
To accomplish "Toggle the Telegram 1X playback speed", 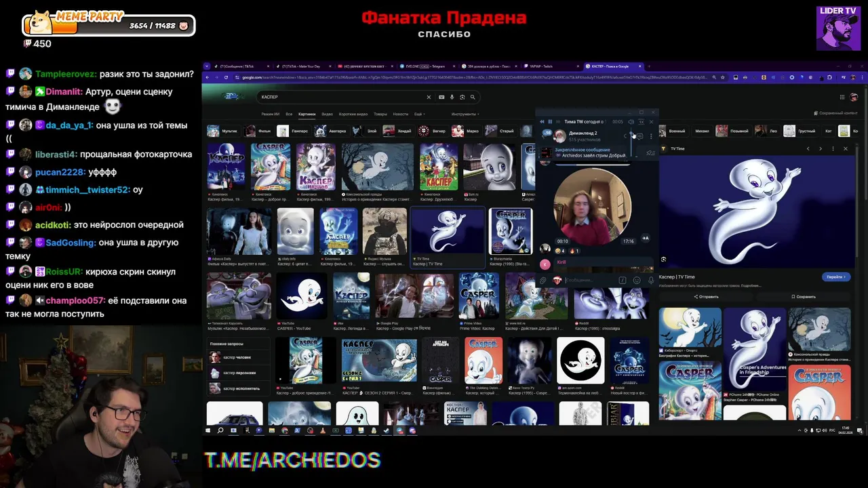I will tap(642, 122).
